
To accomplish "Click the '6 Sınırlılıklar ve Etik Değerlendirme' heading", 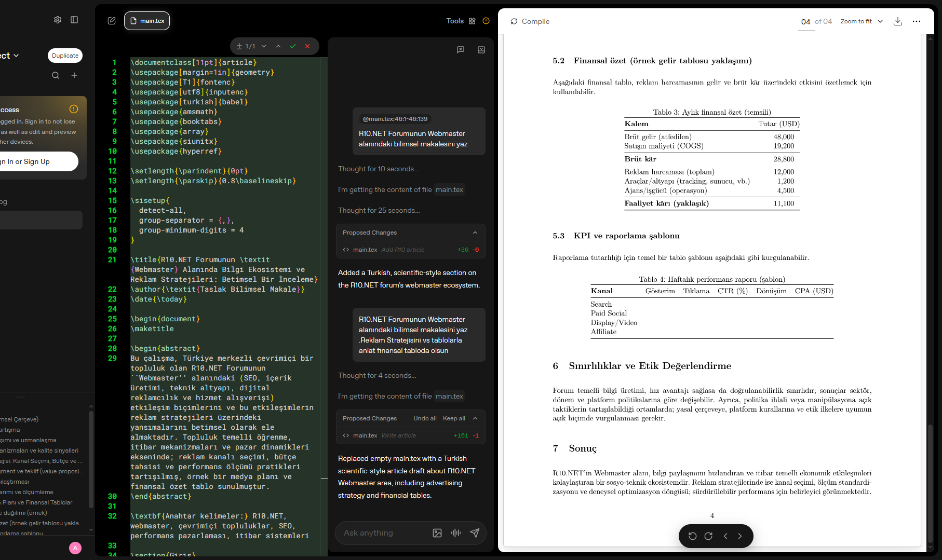I will (642, 366).
